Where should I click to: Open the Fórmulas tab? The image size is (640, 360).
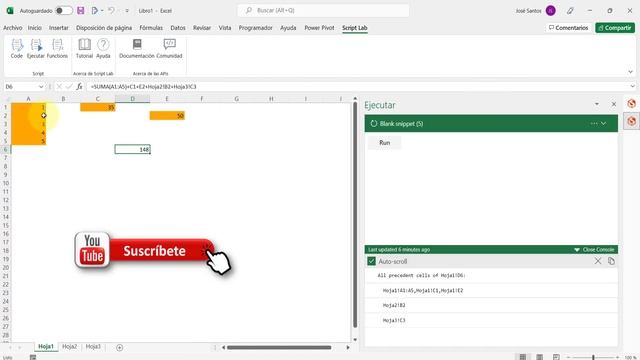click(151, 28)
